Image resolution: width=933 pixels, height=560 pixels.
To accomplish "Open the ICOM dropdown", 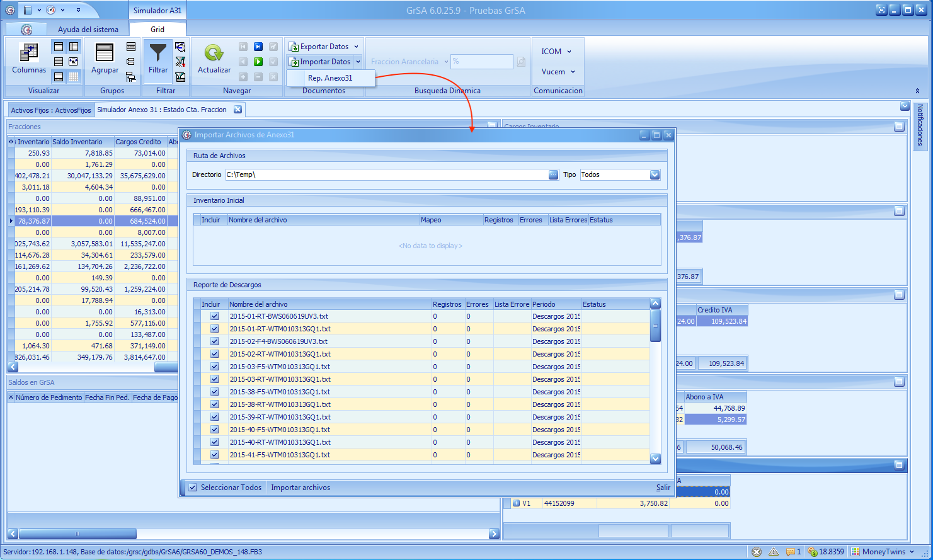I will (556, 52).
